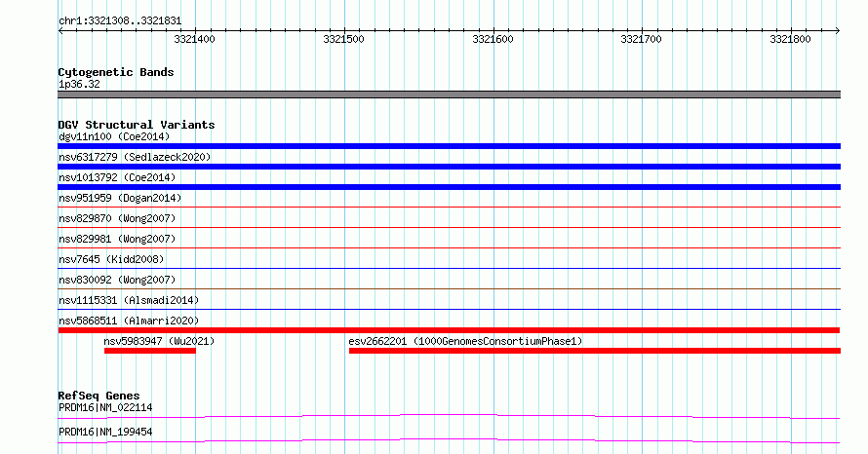Viewport: 868px width, 454px height.
Task: Click the red bar under nsv5868511
Action: pyautogui.click(x=449, y=330)
